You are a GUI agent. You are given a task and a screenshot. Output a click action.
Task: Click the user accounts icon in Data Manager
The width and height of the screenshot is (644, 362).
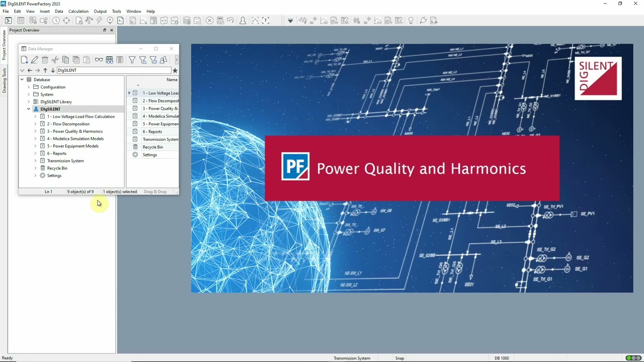click(x=164, y=60)
